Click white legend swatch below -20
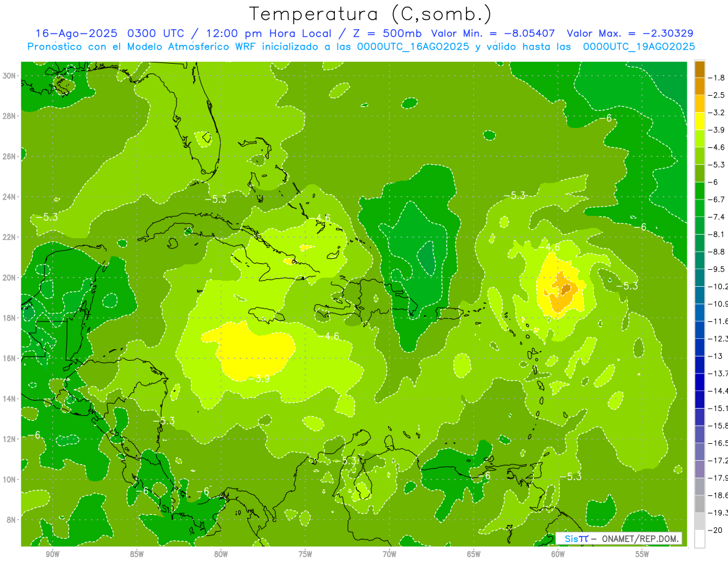Viewport: 728px width, 562px height. [699, 539]
